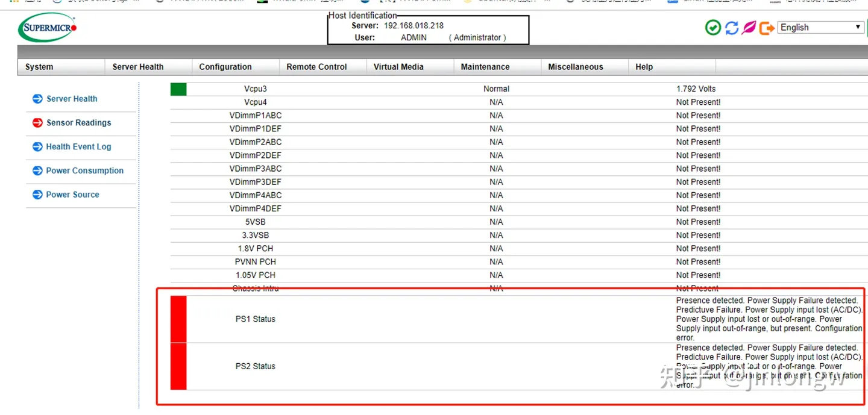Open the Power Source page

72,194
